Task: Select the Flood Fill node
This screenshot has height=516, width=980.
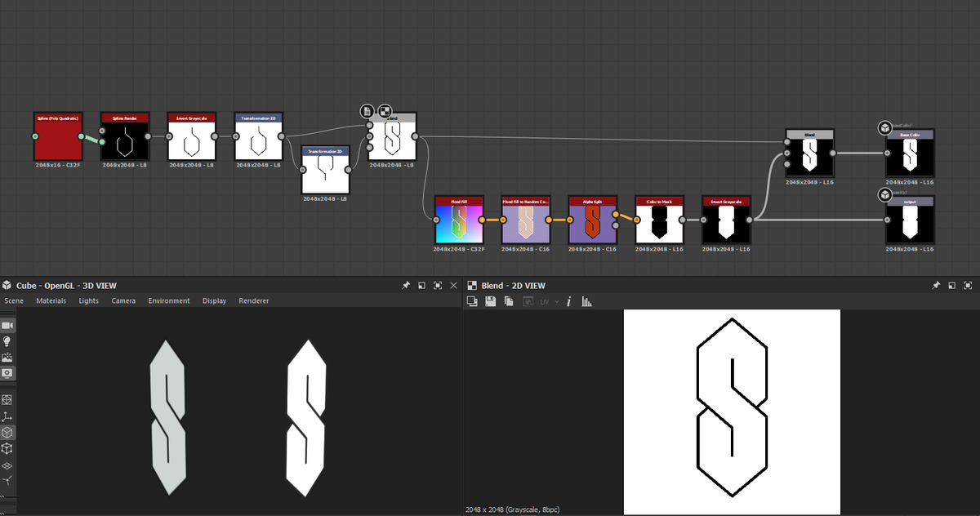Action: point(459,220)
